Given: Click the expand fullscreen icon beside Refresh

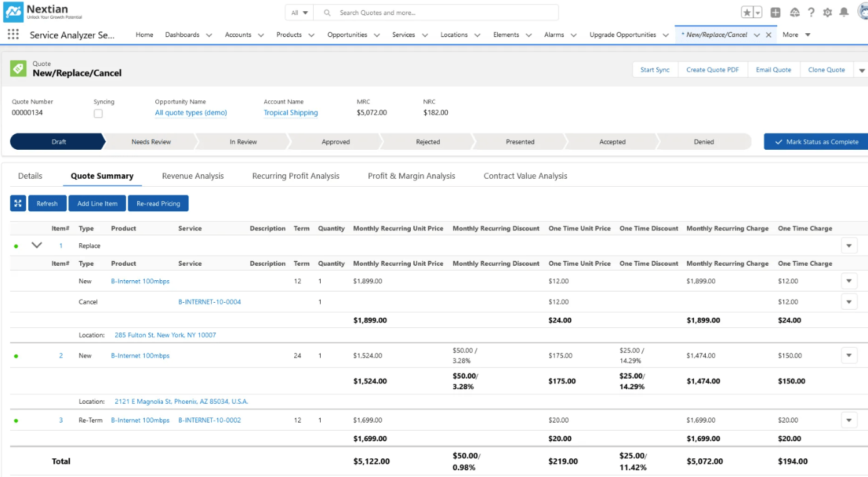Looking at the screenshot, I should tap(18, 203).
